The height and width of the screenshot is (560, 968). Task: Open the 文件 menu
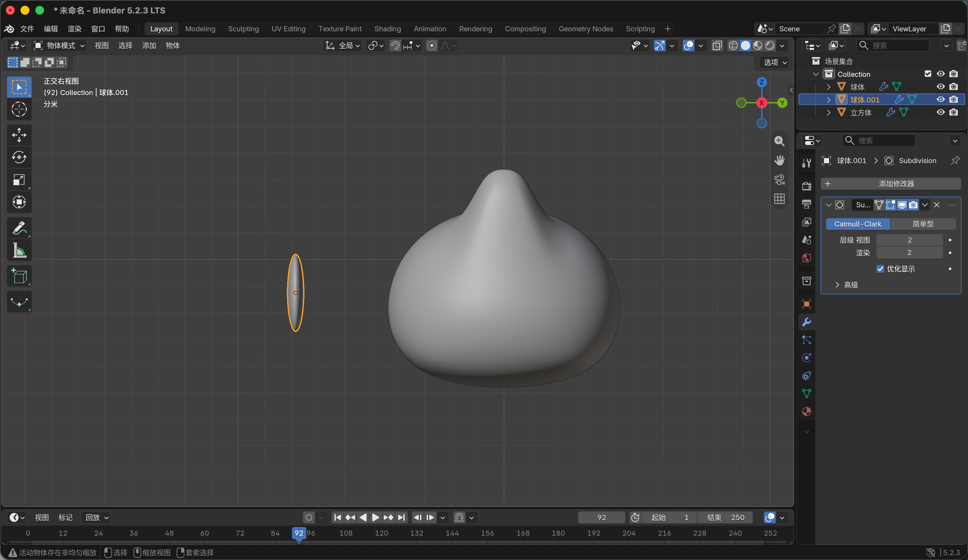tap(27, 29)
